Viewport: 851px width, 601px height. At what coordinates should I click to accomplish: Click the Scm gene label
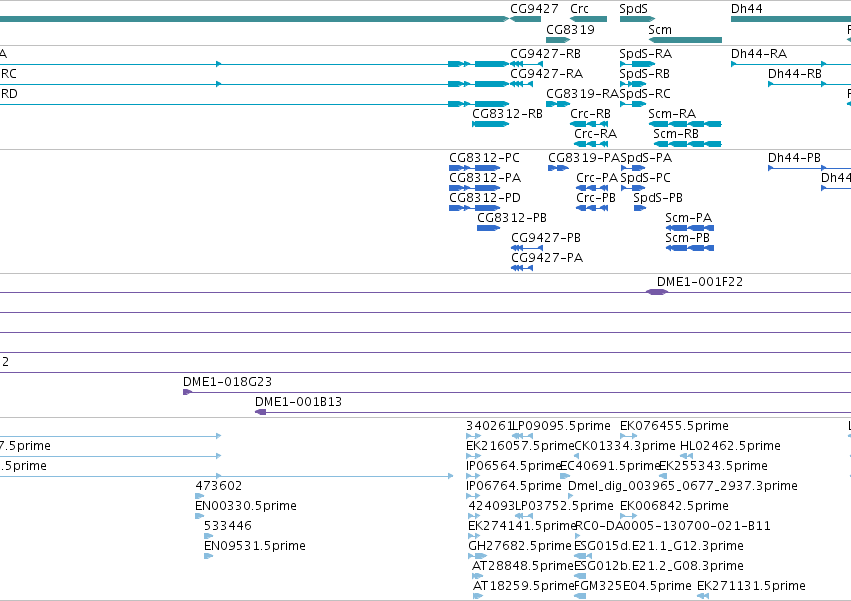click(x=659, y=30)
